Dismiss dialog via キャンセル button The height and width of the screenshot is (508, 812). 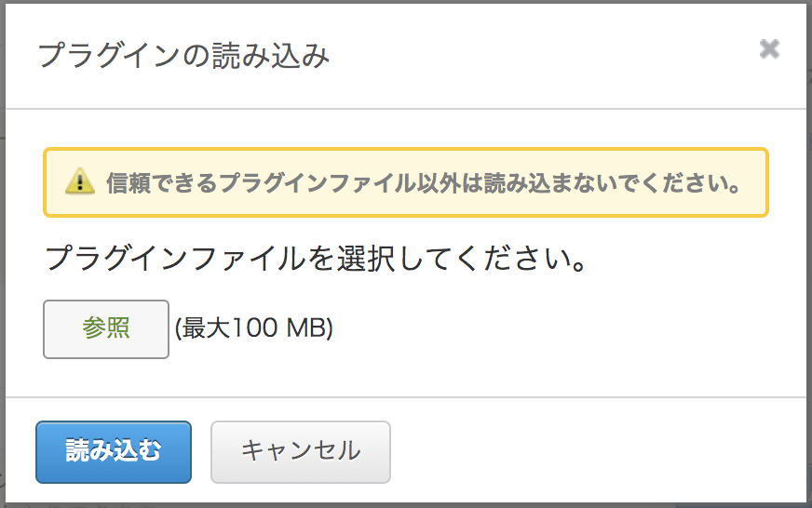(301, 452)
